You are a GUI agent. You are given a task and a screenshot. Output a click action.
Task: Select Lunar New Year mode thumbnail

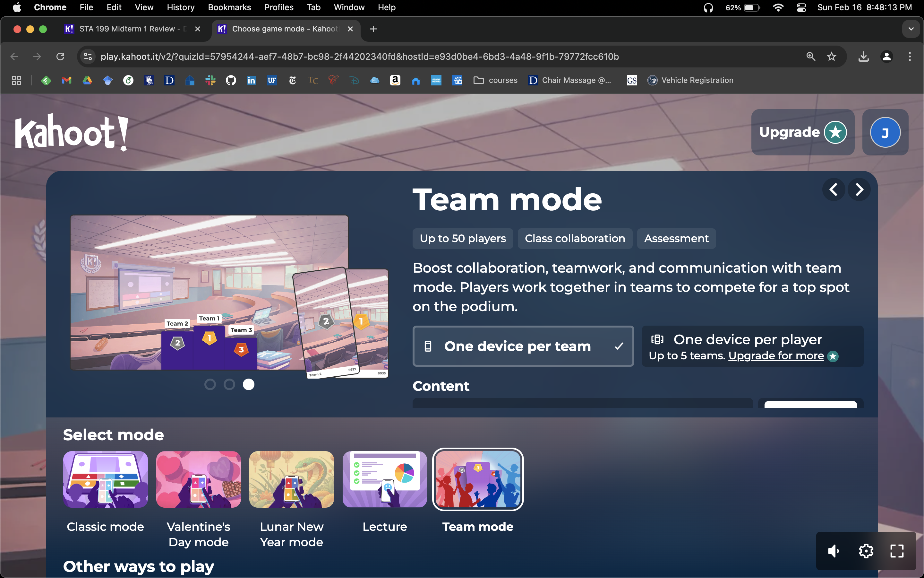point(292,479)
